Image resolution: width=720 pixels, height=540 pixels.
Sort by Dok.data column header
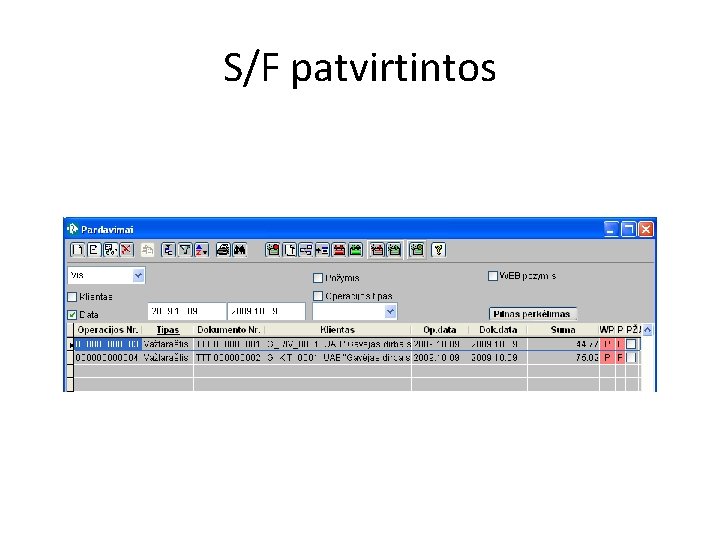pyautogui.click(x=498, y=330)
